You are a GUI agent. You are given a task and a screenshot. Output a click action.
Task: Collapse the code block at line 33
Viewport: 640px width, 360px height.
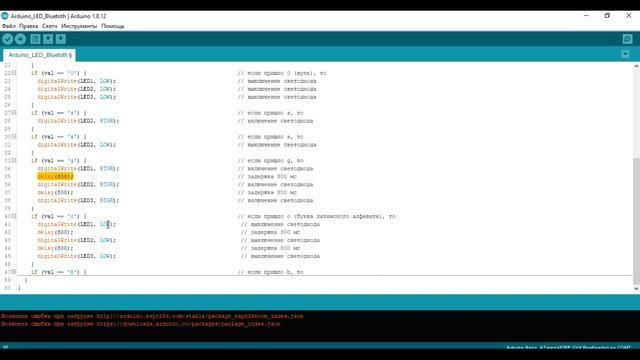coord(14,160)
